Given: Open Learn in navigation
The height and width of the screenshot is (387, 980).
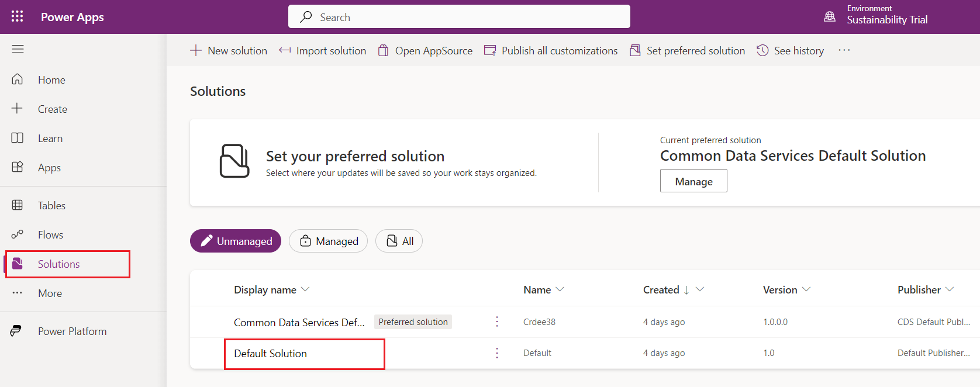Looking at the screenshot, I should 50,139.
